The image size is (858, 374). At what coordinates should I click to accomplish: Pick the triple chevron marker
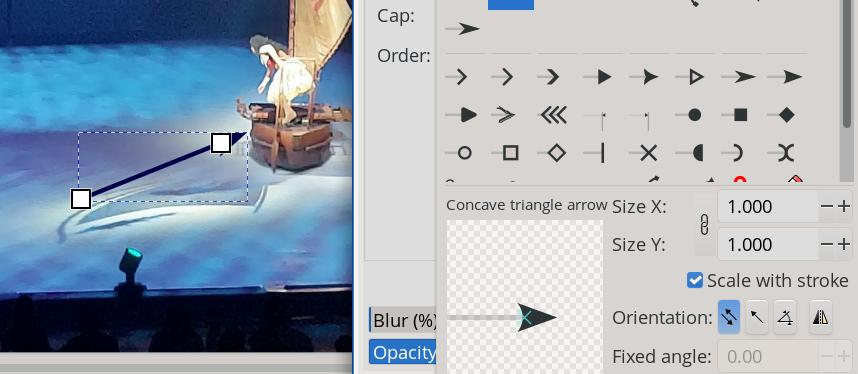pyautogui.click(x=553, y=115)
